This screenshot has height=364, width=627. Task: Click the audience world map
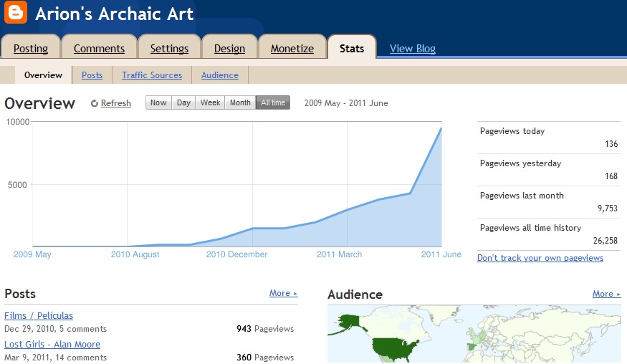[x=474, y=334]
